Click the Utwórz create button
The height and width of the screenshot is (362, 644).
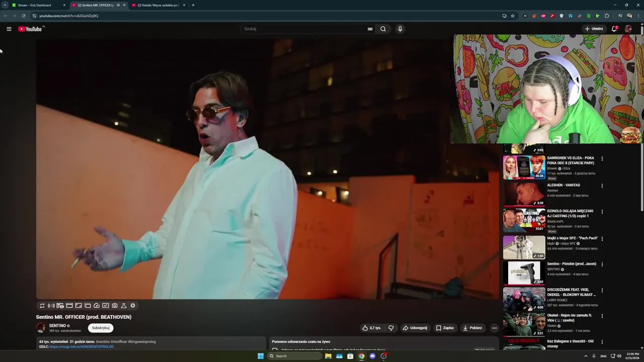click(x=594, y=29)
